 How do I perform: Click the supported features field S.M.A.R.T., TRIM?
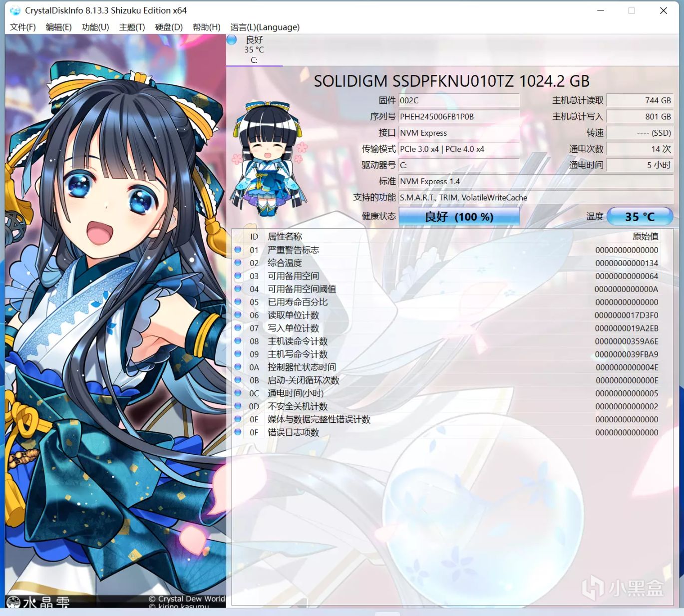(536, 198)
